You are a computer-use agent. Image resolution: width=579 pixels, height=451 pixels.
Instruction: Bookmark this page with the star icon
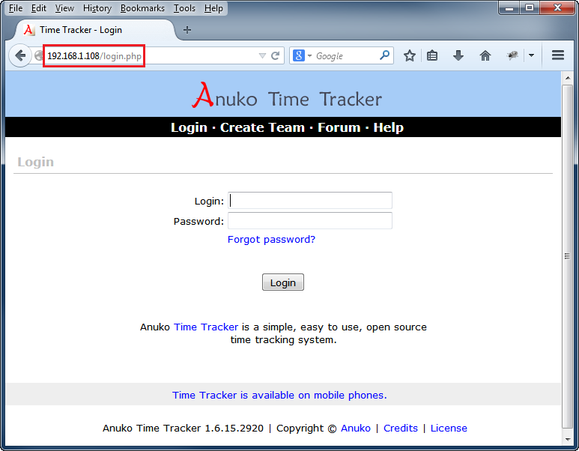(409, 56)
